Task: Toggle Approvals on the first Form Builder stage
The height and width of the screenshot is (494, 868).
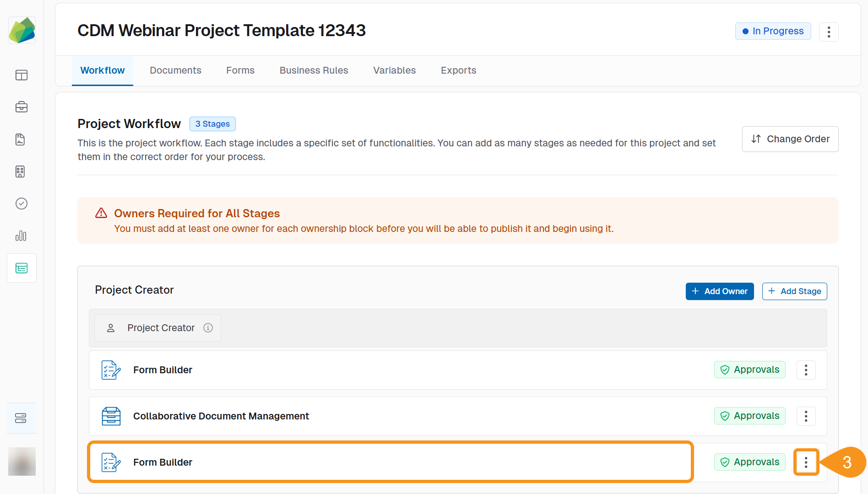Action: pos(749,370)
